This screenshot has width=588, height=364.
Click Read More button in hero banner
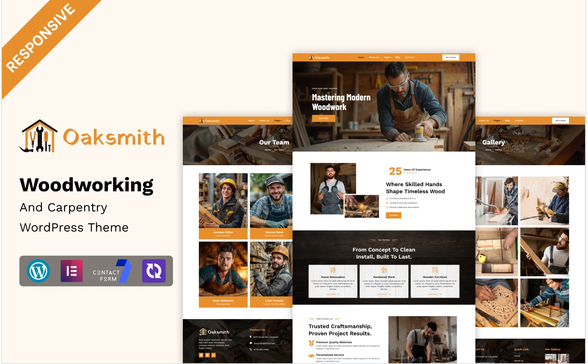(x=324, y=118)
